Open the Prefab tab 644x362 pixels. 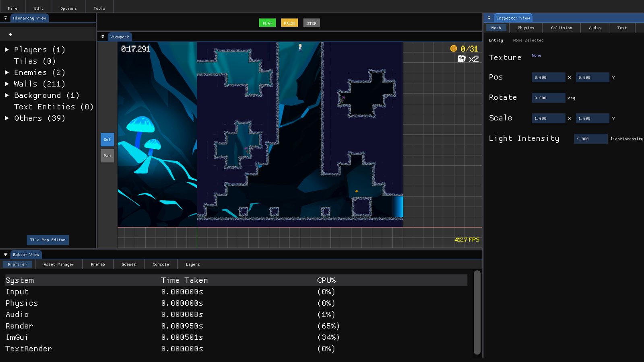coord(98,264)
